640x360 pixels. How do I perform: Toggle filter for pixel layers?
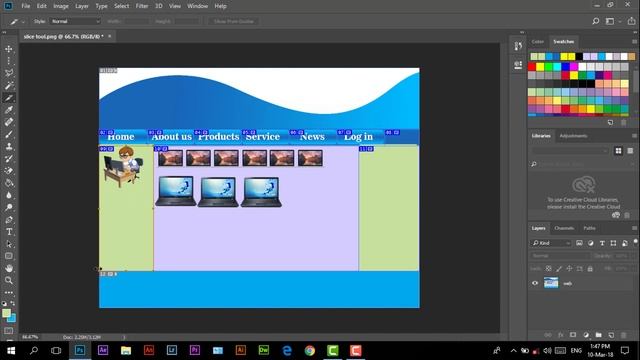tap(579, 243)
